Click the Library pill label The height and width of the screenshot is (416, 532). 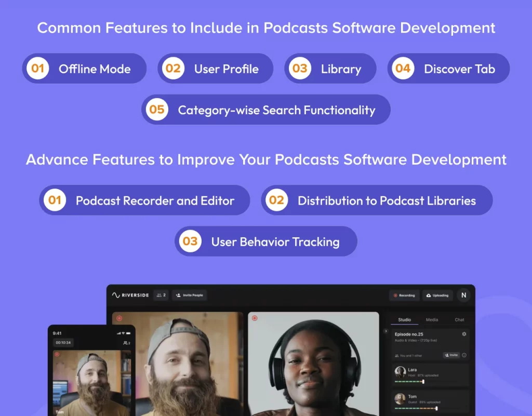pos(341,69)
